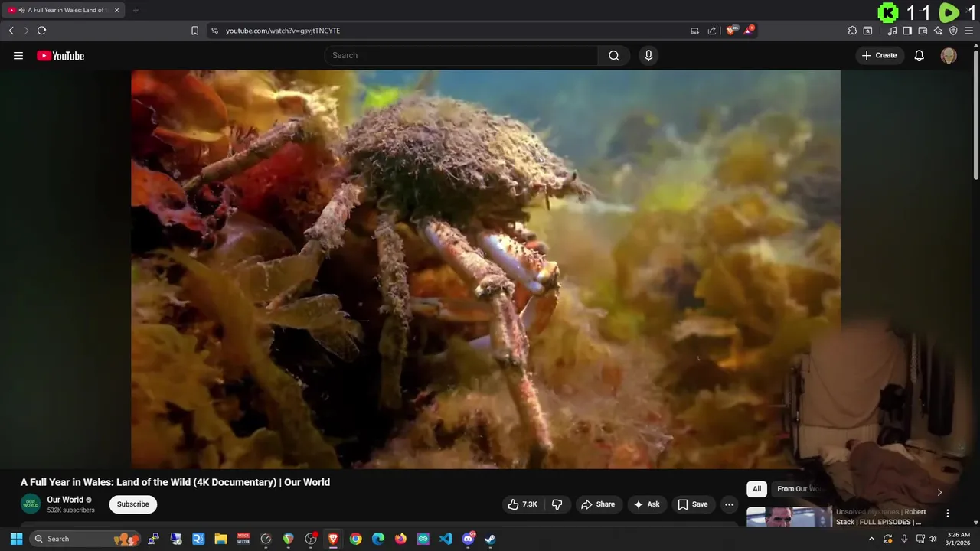Open Brave VPN shield icon

[953, 31]
